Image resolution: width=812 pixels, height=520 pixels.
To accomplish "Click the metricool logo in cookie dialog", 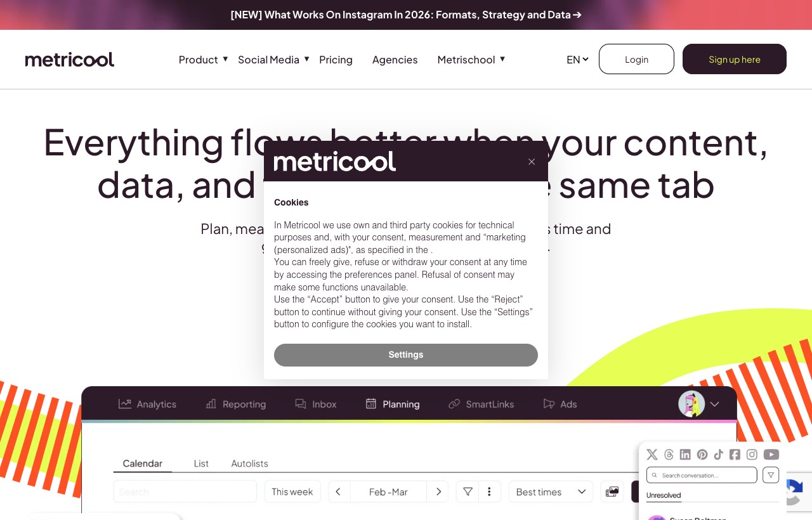I will 335,161.
